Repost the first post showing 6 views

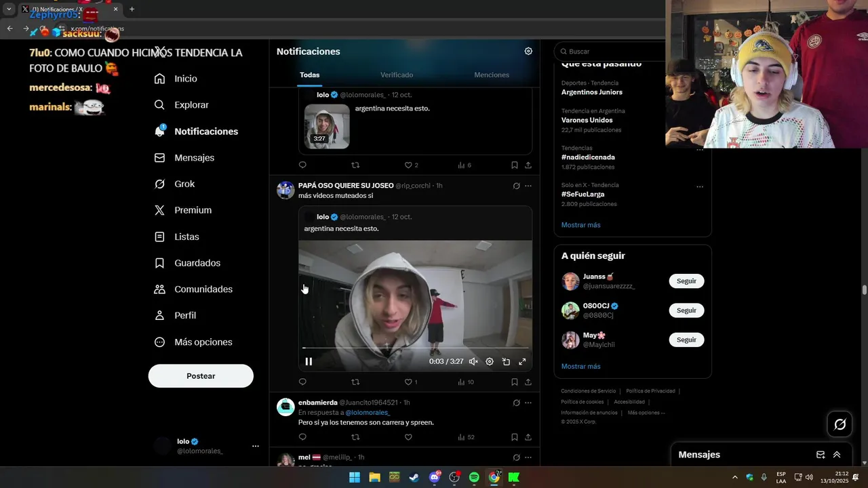pos(355,165)
